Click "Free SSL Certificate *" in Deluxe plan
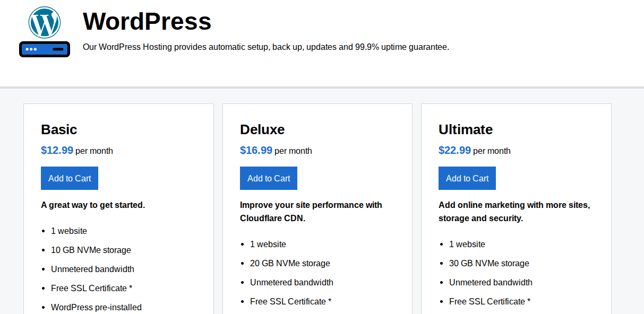Screen dimensions: 644x314 coord(290,301)
